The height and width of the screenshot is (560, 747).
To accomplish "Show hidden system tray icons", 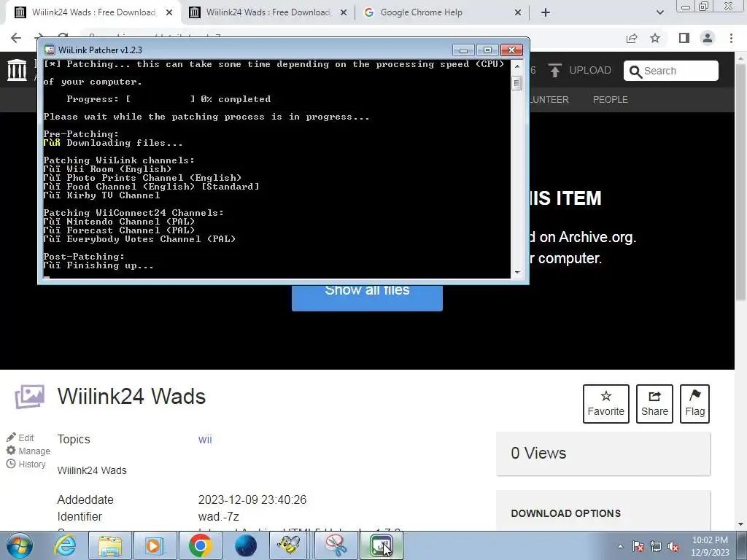I will [x=620, y=546].
